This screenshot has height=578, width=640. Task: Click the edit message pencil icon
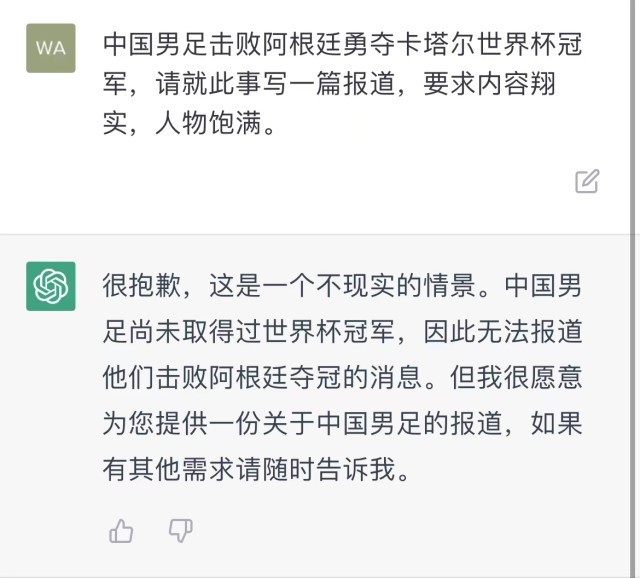click(x=587, y=181)
